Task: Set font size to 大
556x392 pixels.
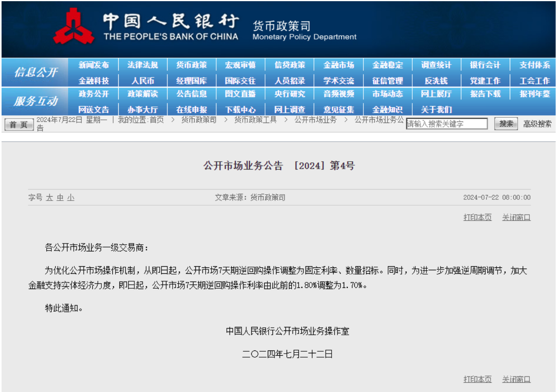Action: click(49, 198)
